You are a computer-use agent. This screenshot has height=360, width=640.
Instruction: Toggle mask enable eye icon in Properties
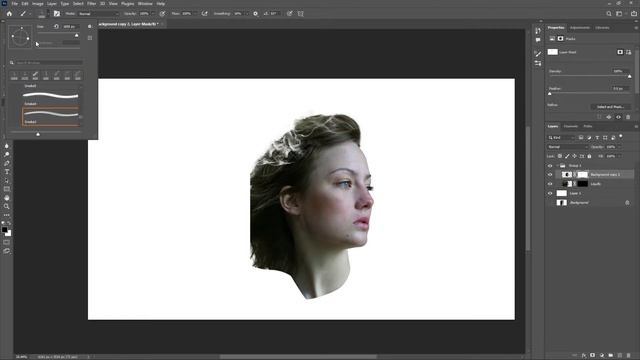[x=618, y=117]
